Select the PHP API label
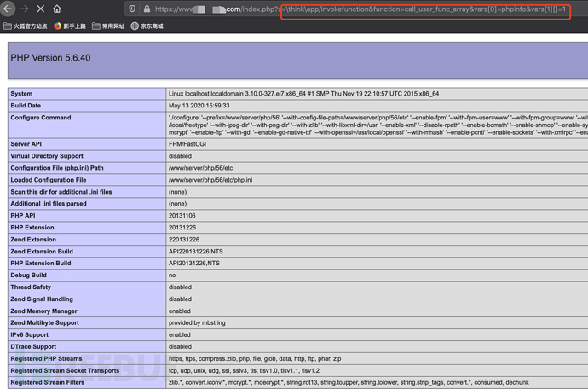This screenshot has height=389, width=588. point(23,216)
